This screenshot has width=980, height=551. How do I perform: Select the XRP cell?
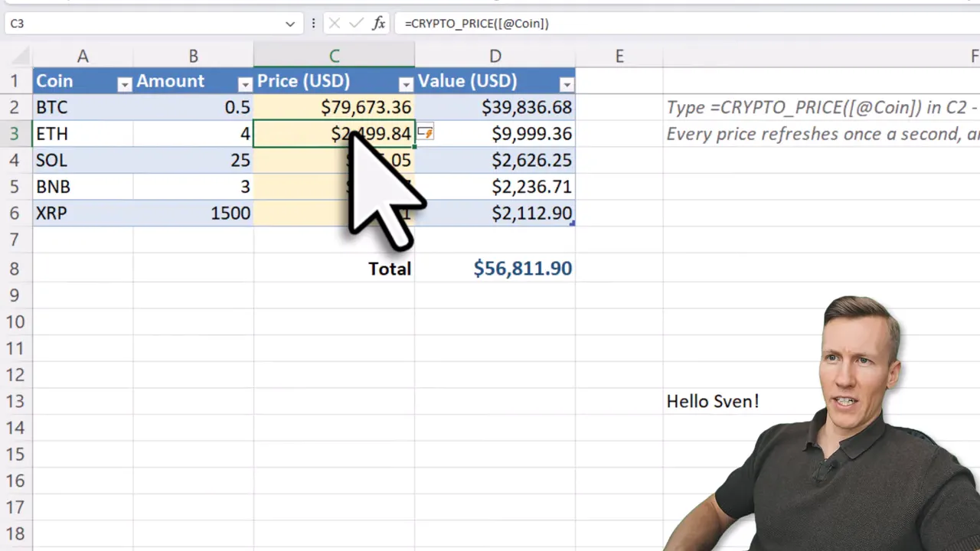[x=83, y=213]
